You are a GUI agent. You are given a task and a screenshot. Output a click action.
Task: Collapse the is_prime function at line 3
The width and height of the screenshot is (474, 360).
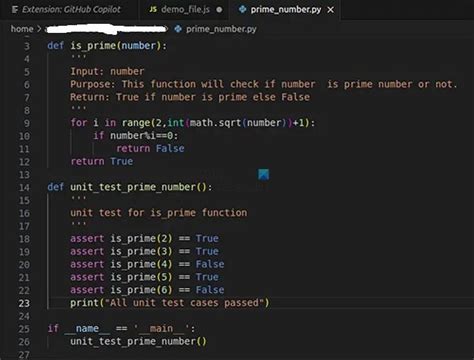39,46
